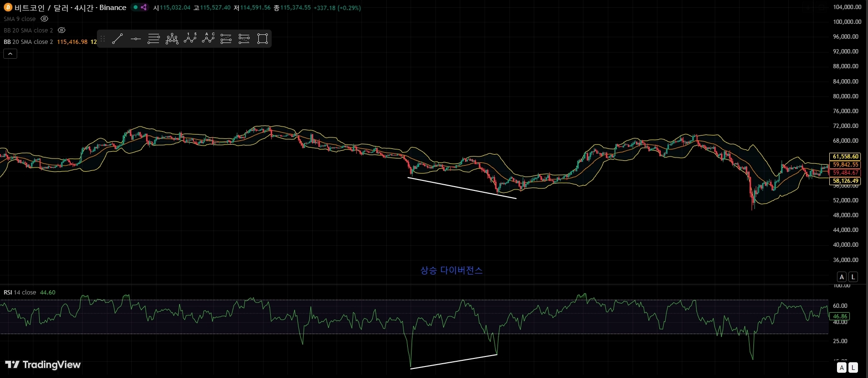
Task: Show the hidden SMA 9 close indicator
Action: coord(44,19)
